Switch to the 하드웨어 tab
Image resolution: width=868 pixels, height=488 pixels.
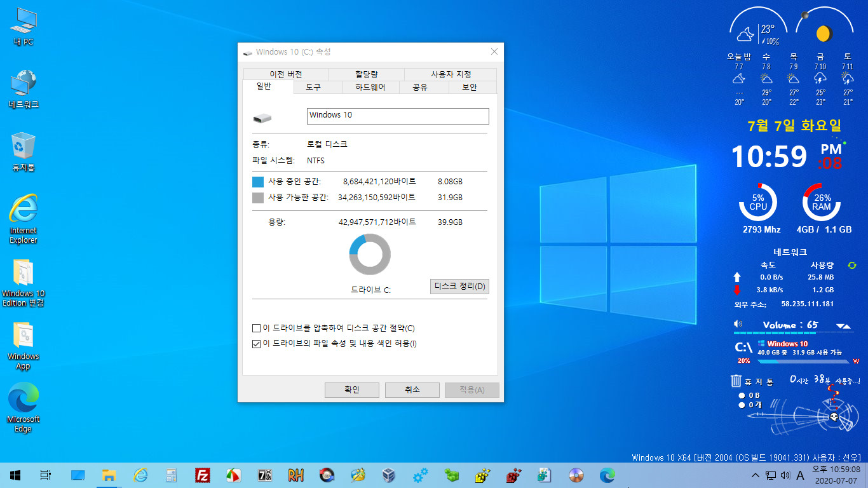(x=370, y=88)
